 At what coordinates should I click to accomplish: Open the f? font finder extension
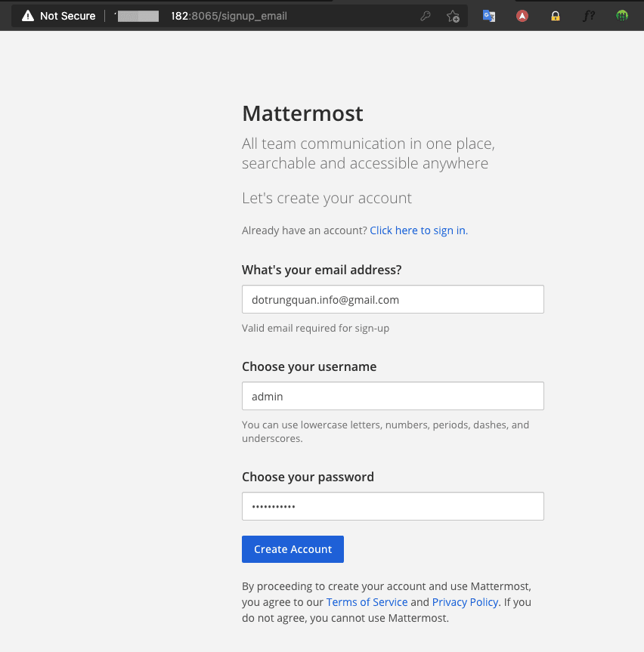pyautogui.click(x=589, y=16)
